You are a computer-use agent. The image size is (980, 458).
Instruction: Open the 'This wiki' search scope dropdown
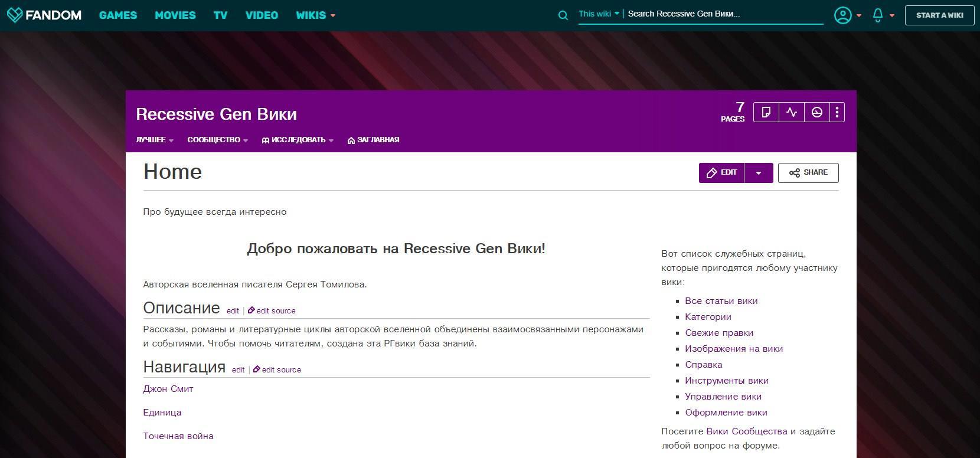coord(599,14)
